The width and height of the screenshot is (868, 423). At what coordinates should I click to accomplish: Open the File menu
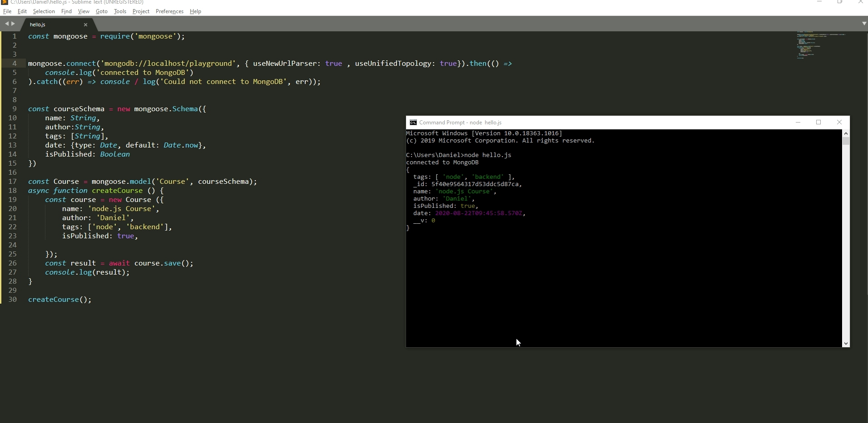click(x=7, y=11)
